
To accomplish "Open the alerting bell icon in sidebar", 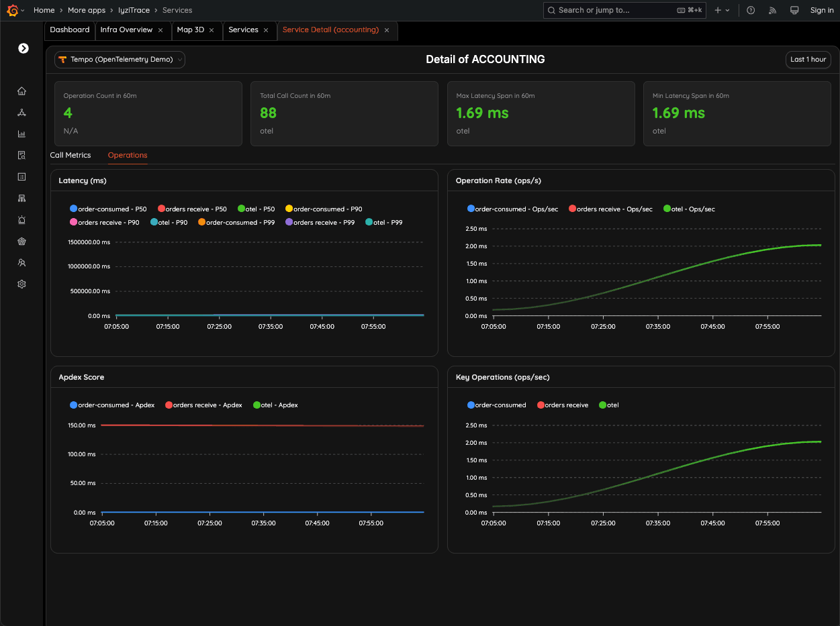I will (x=21, y=219).
